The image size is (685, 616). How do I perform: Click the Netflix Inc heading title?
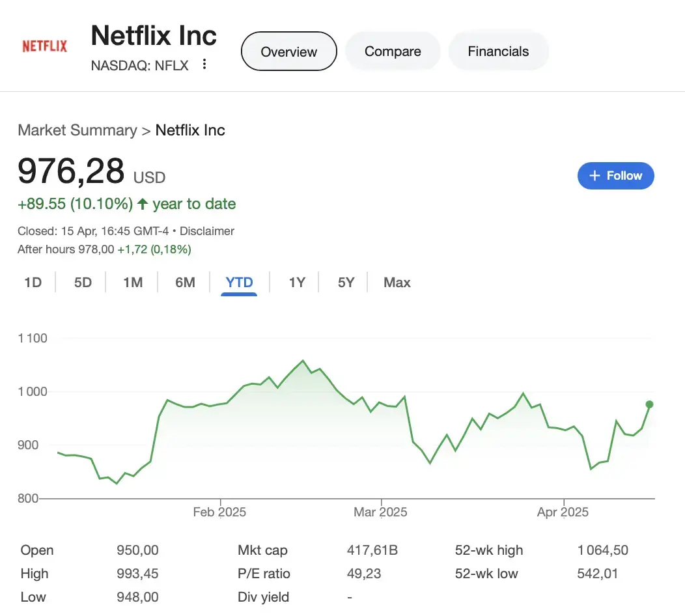154,35
